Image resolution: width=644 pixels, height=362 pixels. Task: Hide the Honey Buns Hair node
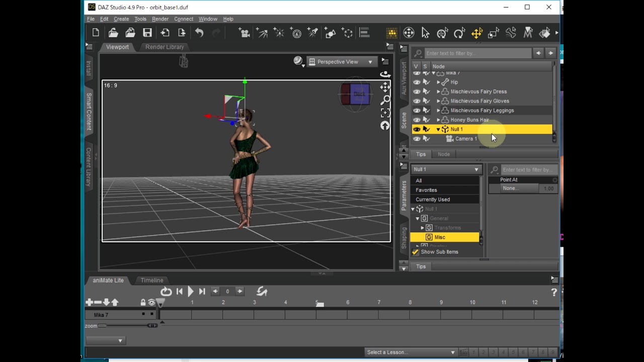pyautogui.click(x=417, y=120)
